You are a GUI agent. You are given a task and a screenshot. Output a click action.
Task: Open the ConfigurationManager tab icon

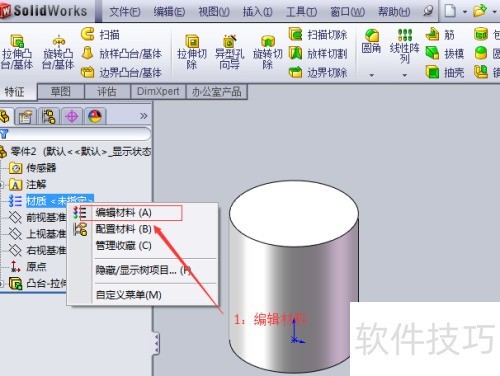[x=49, y=116]
